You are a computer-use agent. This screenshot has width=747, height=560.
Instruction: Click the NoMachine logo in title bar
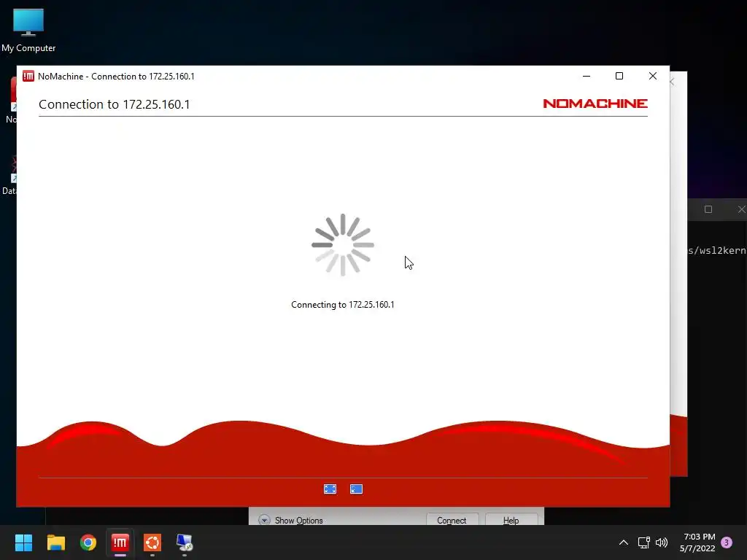pyautogui.click(x=28, y=76)
